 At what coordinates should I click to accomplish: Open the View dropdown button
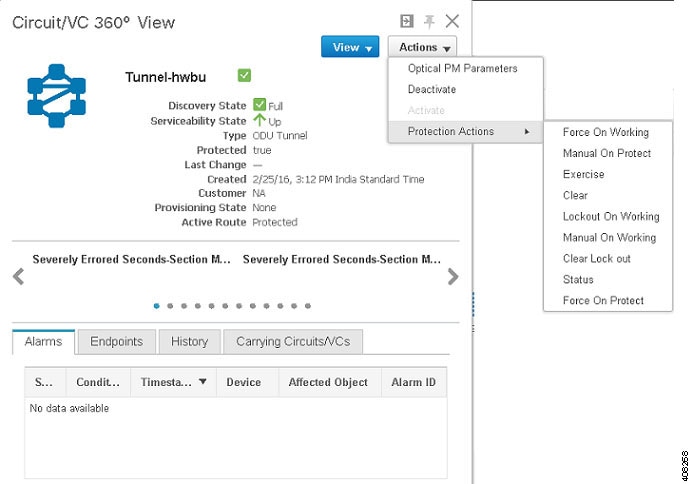tap(350, 47)
